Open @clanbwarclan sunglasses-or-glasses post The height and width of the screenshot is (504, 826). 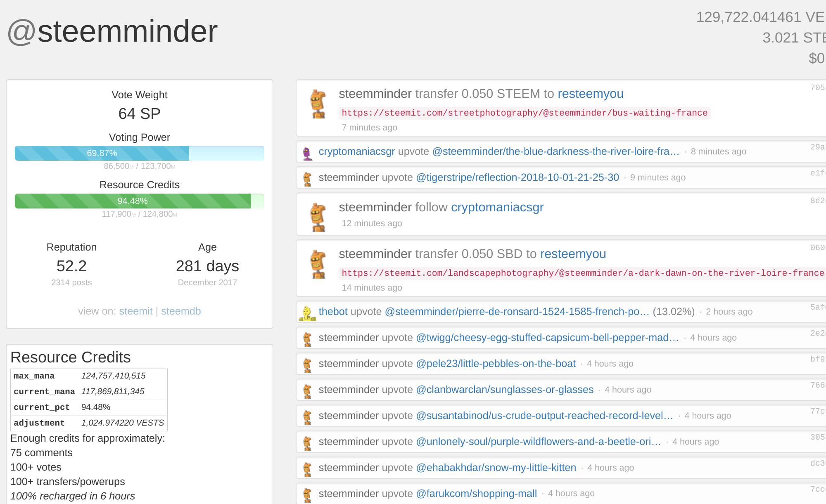point(505,390)
